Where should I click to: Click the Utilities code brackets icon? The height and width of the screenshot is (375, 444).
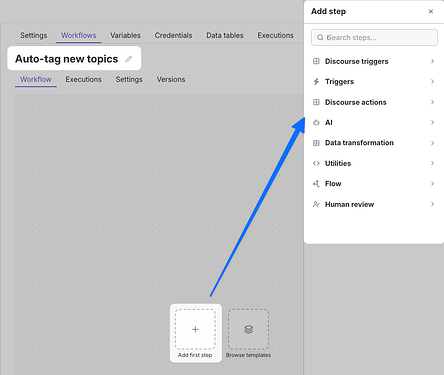coord(316,163)
